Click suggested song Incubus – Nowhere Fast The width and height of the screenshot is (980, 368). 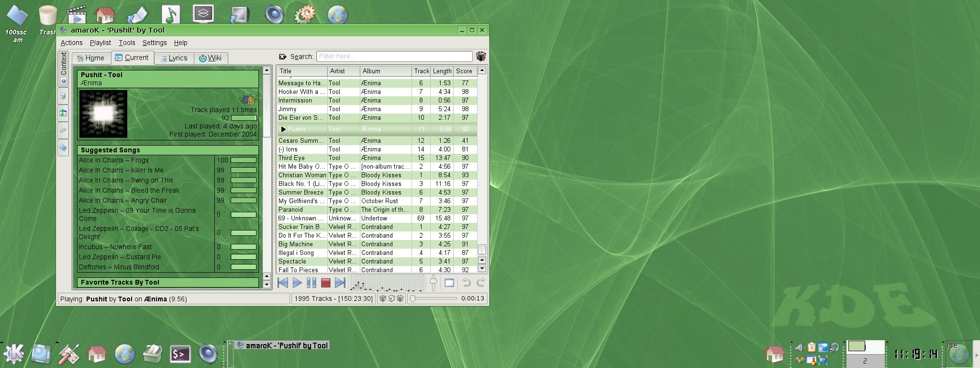coord(115,247)
